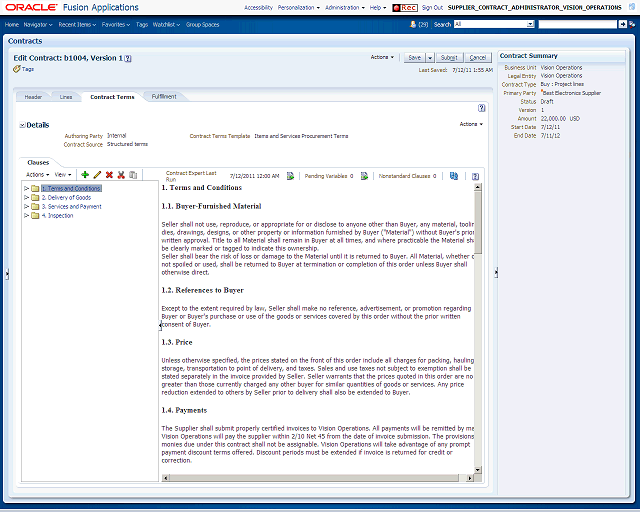This screenshot has width=640, height=512.
Task: Select the Clauses sub-tab
Action: [38, 163]
